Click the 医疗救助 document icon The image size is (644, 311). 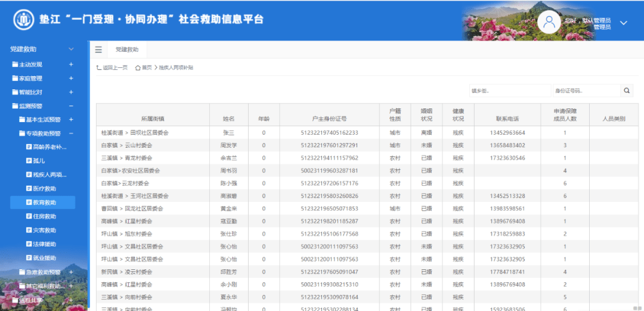pos(28,189)
